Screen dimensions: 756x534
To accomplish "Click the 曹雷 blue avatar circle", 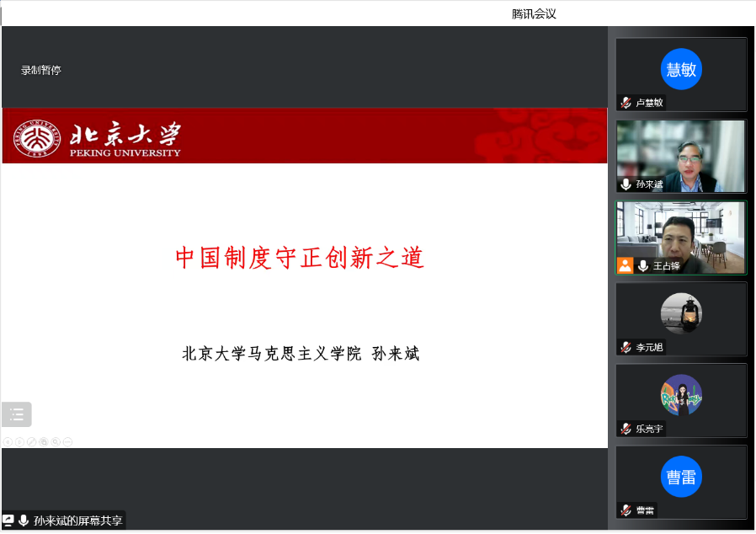I will click(681, 477).
